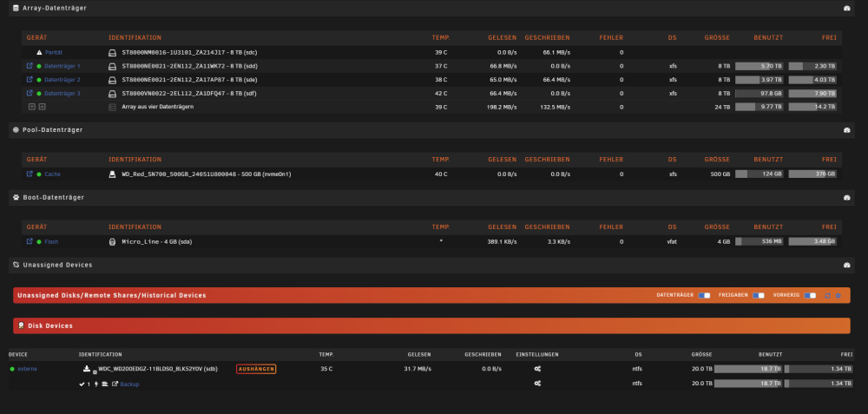
Task: Open dashboard gauge icon in Unassigned Devices header
Action: pyautogui.click(x=846, y=265)
